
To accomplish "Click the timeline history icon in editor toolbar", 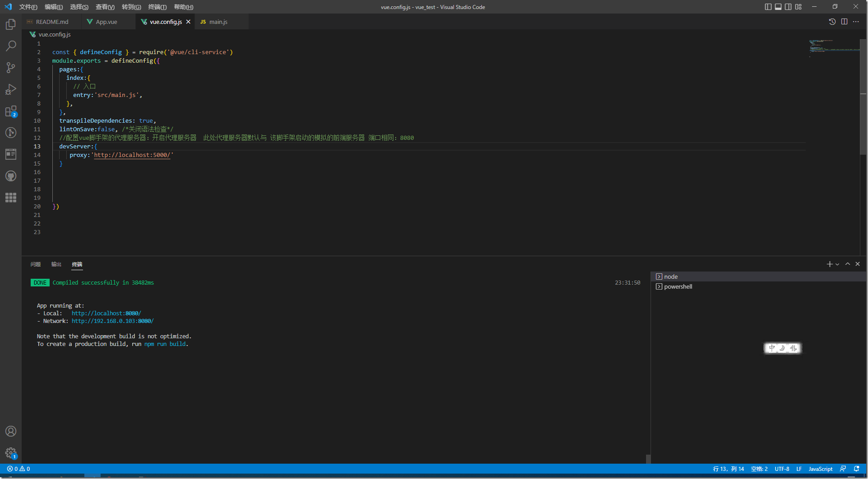I will pos(832,22).
